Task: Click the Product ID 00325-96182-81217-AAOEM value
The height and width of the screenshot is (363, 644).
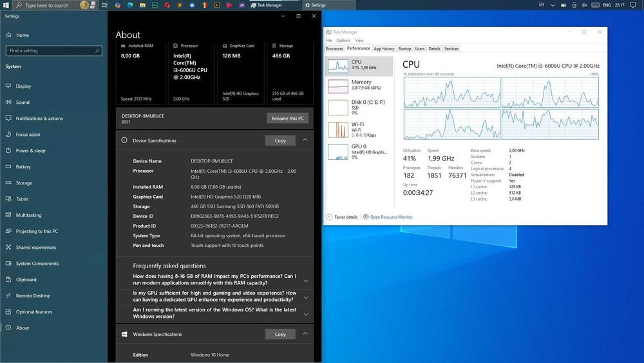Action: click(x=220, y=226)
